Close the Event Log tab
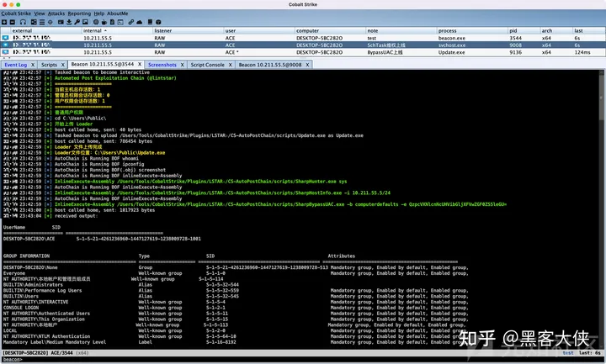 click(33, 65)
